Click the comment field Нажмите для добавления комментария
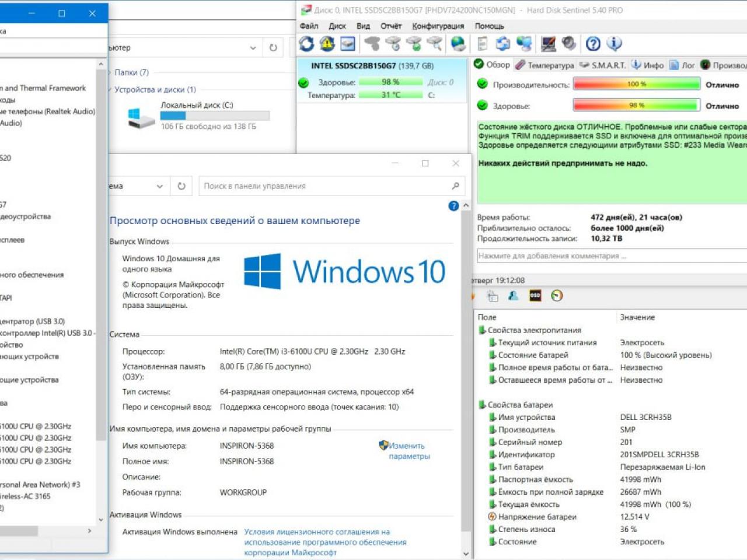 [612, 256]
